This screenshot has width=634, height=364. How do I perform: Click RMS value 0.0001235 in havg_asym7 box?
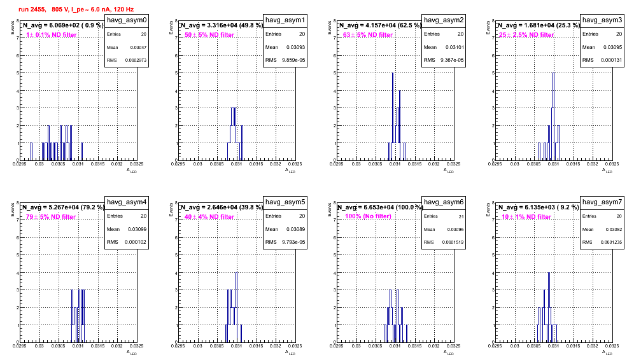click(x=611, y=242)
